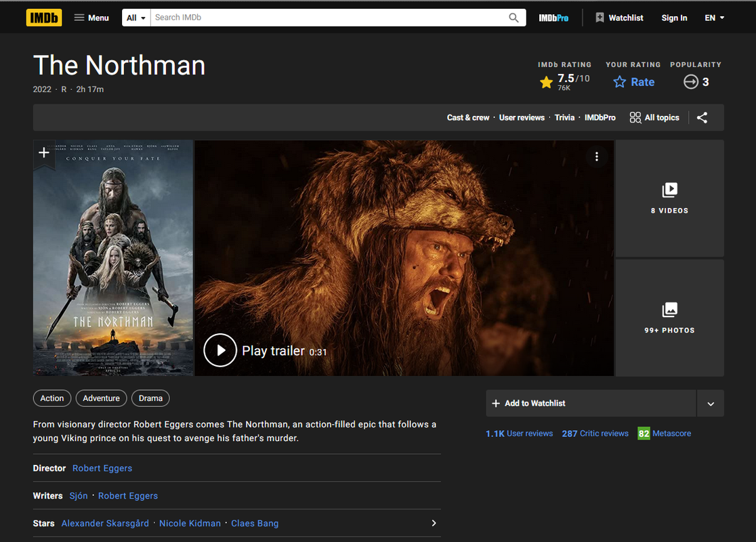Add to watchlist using the poster plus ribbon

click(44, 153)
